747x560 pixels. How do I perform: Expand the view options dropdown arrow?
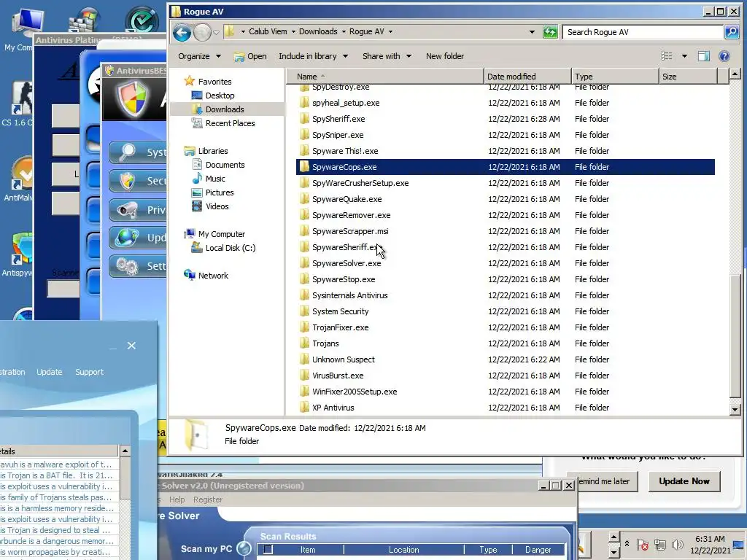[684, 56]
